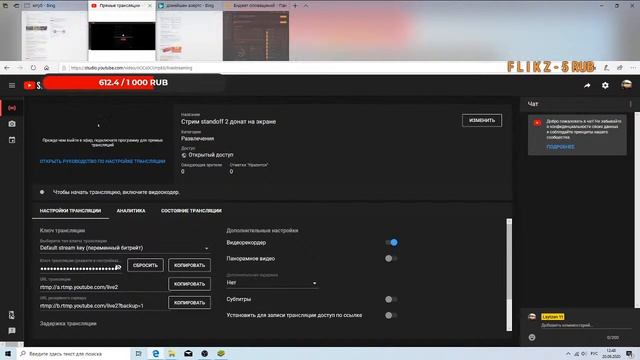Screen dimensions: 640x360
Task: Open the stream setup guide link
Action: [102, 161]
